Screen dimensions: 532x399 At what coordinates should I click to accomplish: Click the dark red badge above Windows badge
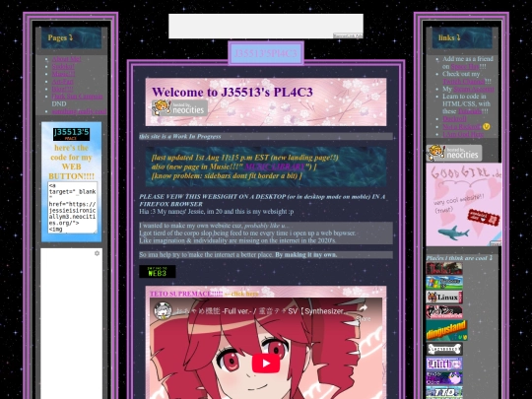[444, 268]
